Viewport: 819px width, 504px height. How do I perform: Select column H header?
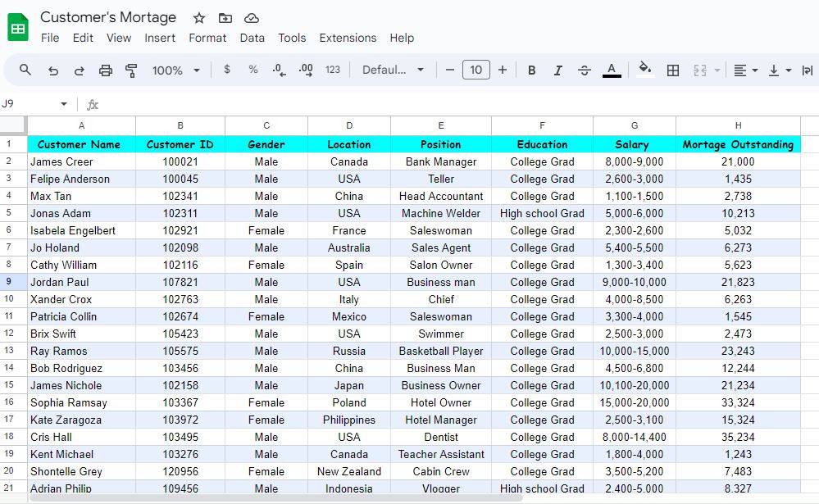(x=738, y=125)
